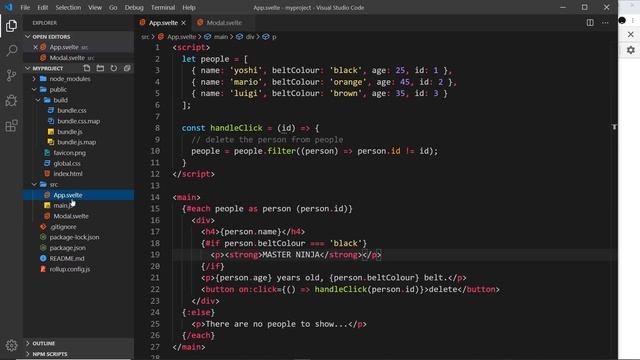Open the View menu
Screen dimensions: 640x360
pos(95,7)
